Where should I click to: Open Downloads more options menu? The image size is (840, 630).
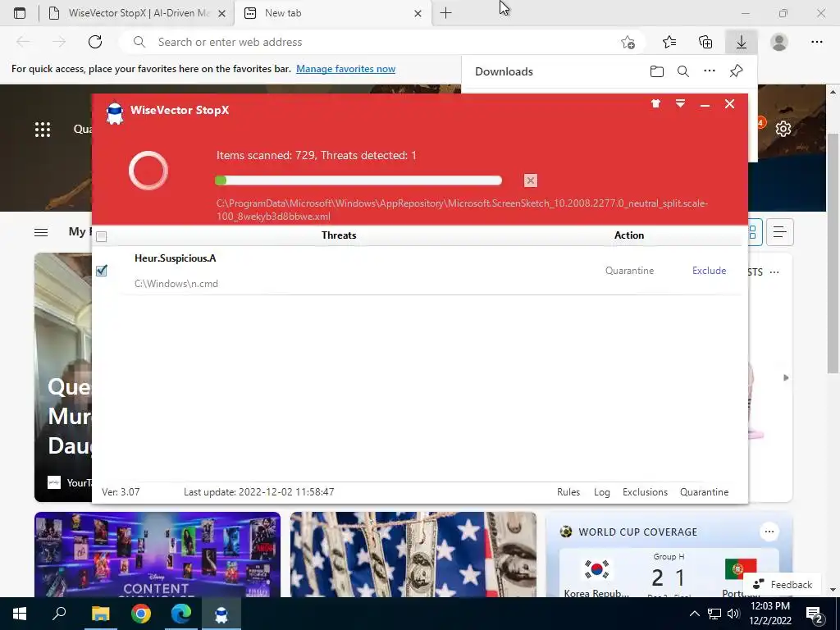[x=710, y=71]
